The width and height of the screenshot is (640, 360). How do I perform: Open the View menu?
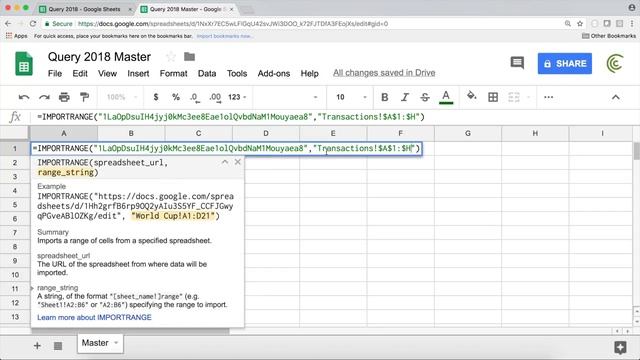(107, 73)
